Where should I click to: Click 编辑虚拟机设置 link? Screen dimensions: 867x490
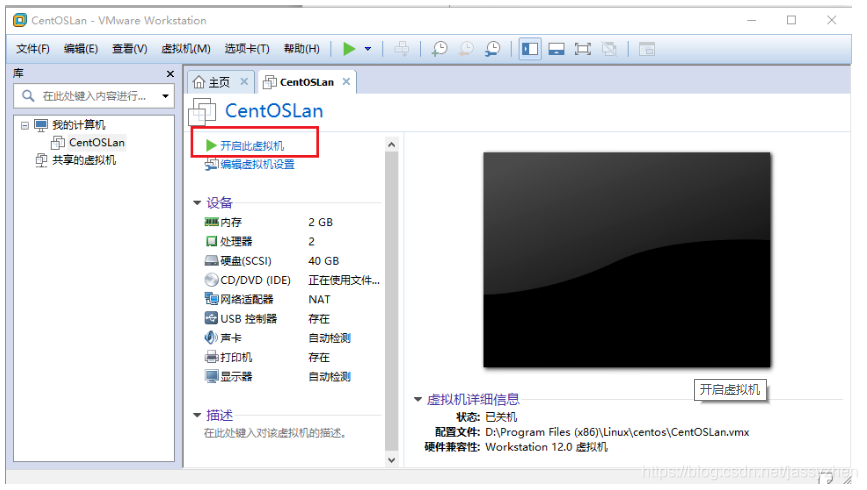point(257,164)
